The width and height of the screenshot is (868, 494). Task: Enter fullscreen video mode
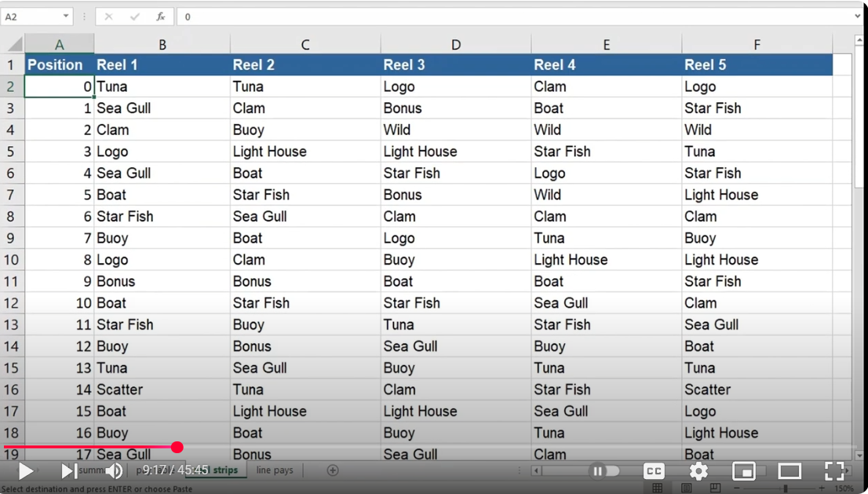(834, 470)
